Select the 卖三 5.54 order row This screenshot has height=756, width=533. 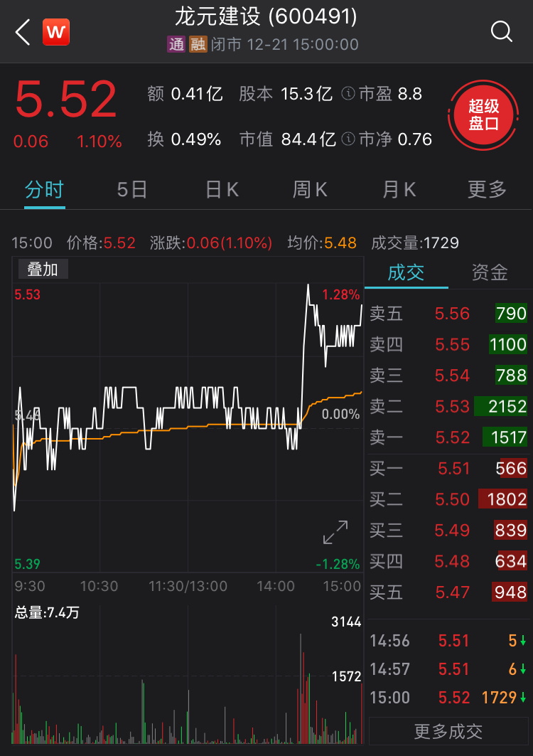pyautogui.click(x=448, y=375)
